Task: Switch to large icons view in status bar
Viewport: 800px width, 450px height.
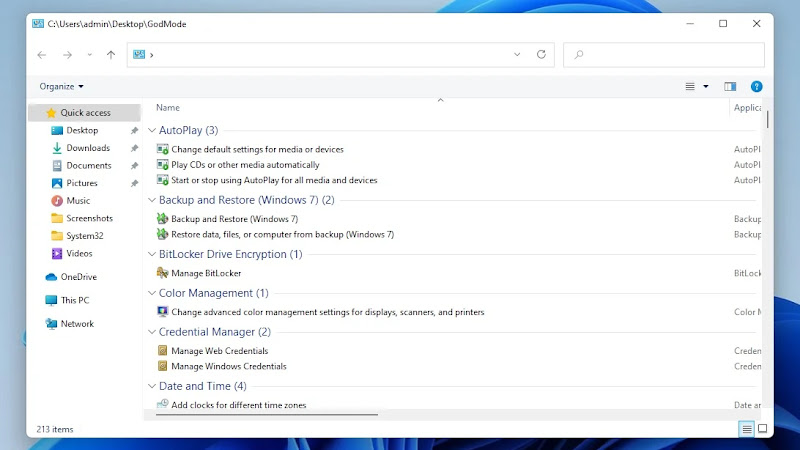Action: 762,429
